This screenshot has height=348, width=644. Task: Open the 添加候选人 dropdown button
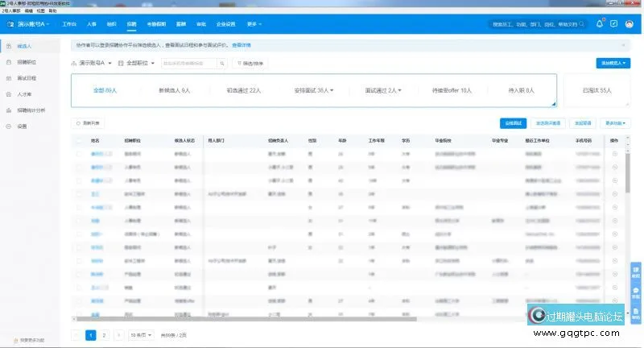point(613,64)
